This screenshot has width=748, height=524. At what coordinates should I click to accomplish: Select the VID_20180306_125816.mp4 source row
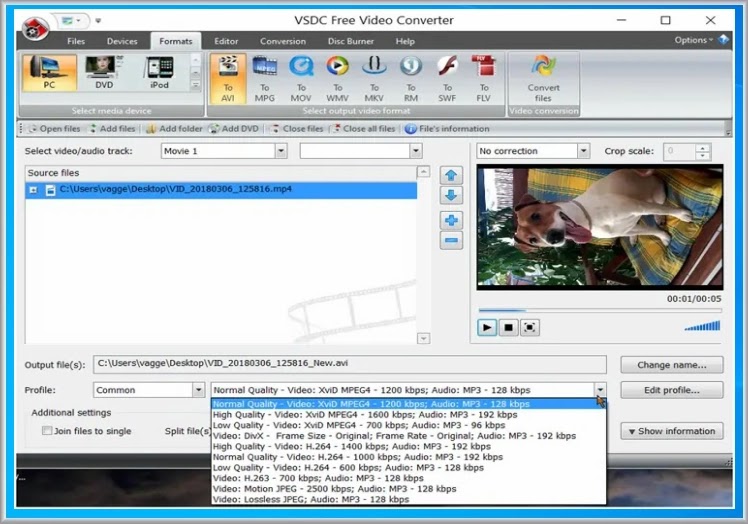tap(221, 189)
